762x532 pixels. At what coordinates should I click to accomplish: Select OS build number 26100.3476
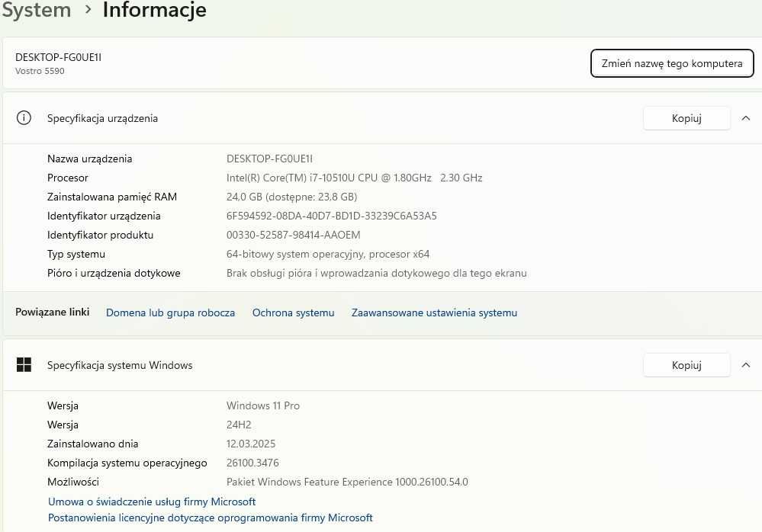point(252,463)
